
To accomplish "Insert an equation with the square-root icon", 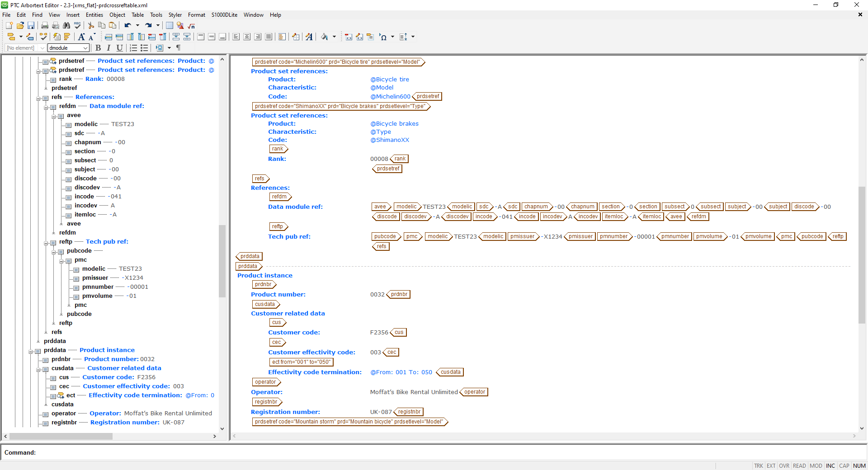I will (191, 26).
